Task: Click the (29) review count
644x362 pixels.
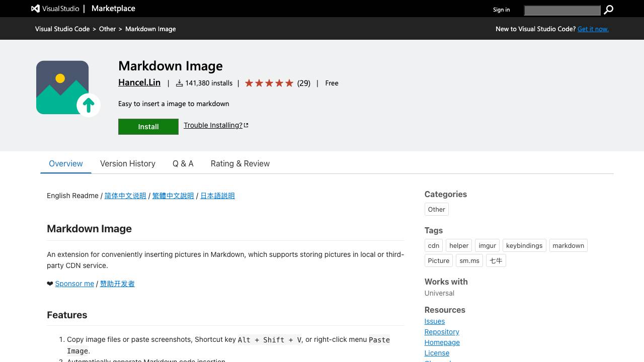Action: (304, 83)
